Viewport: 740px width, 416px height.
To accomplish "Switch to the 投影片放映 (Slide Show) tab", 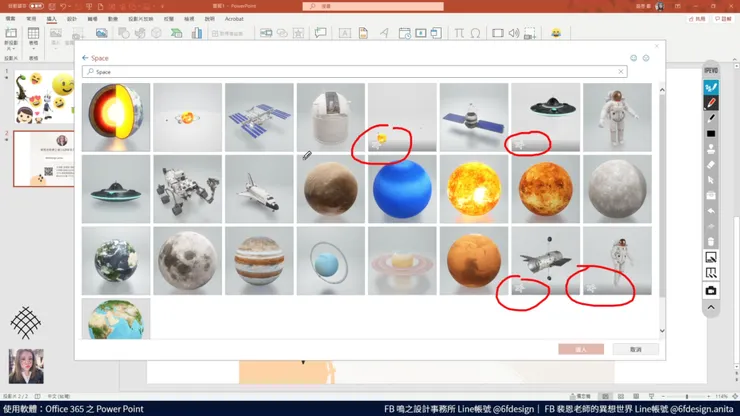I will click(x=141, y=19).
